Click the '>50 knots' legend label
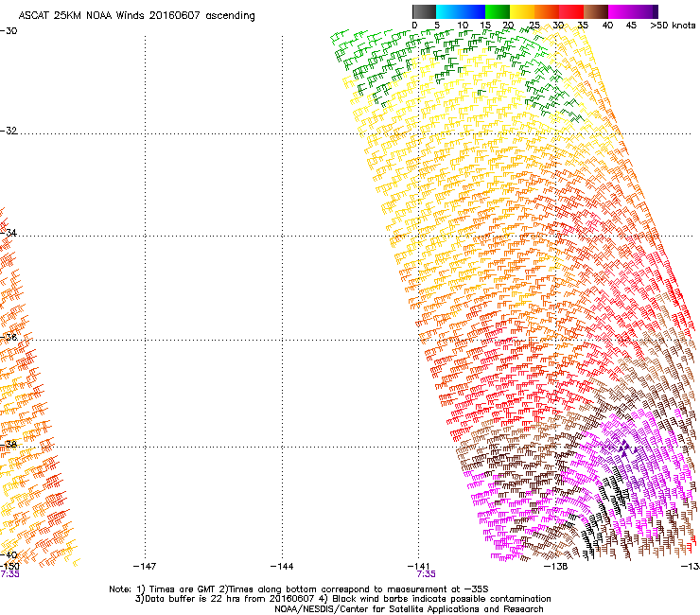 coord(673,26)
